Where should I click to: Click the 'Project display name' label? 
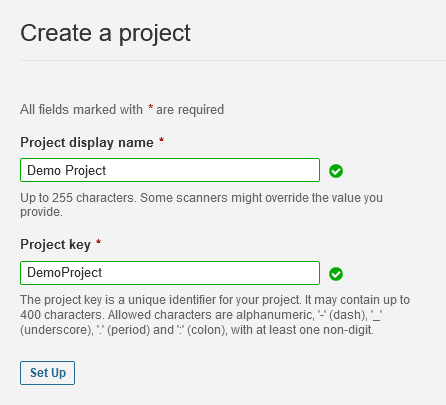87,143
